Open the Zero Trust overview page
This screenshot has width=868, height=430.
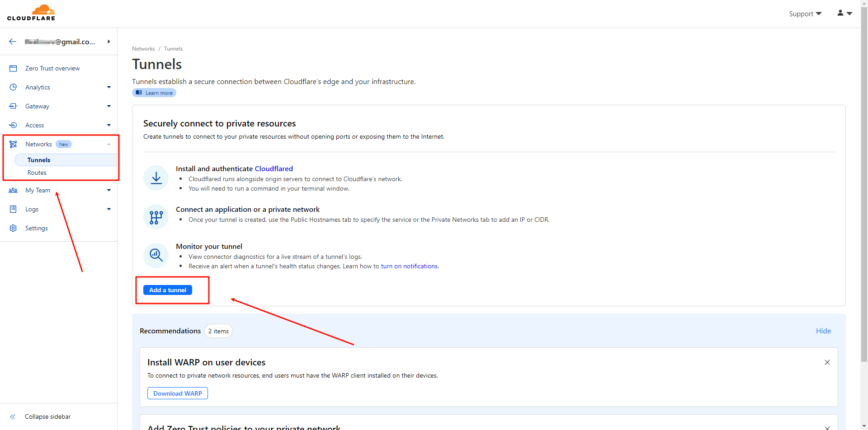click(x=52, y=68)
